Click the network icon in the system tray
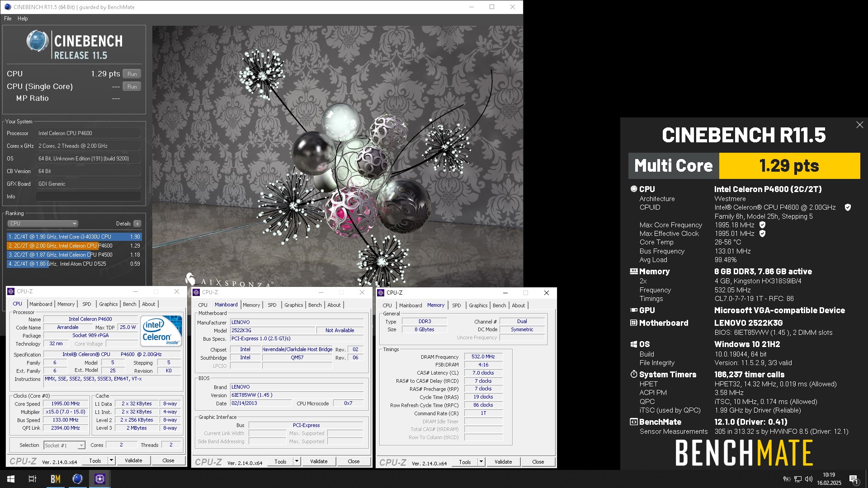Viewport: 868px width, 488px height. coord(798,479)
